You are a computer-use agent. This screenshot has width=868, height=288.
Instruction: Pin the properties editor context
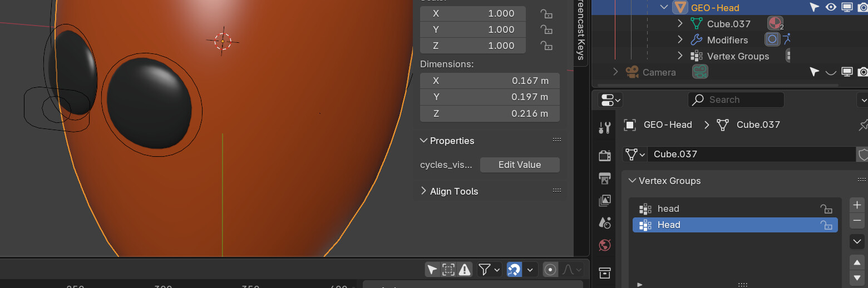863,125
